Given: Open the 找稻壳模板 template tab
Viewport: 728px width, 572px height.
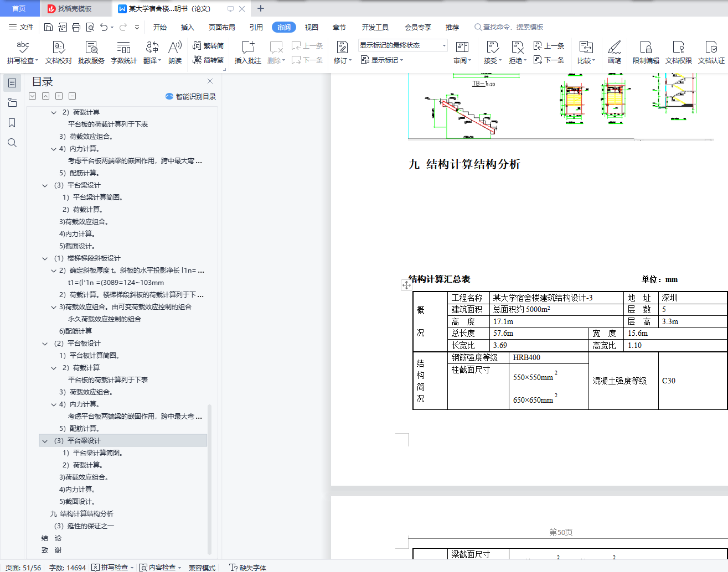Looking at the screenshot, I should [75, 8].
